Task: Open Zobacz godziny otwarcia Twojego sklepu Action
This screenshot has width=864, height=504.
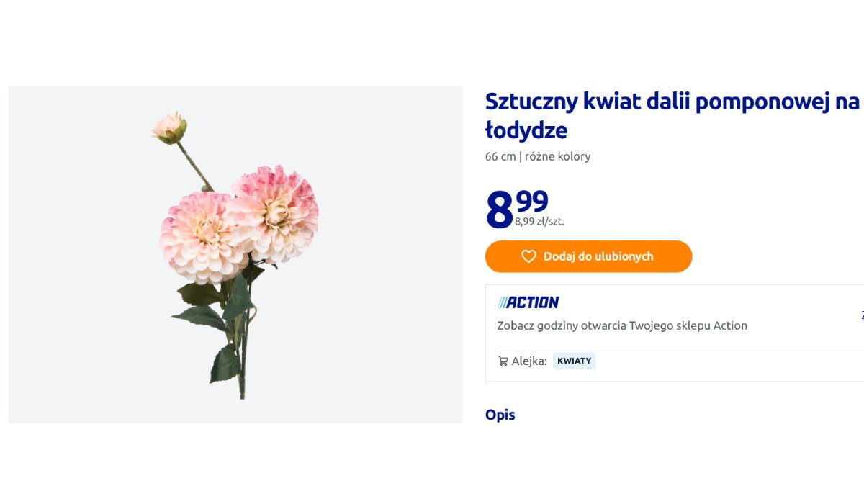Action: click(622, 325)
